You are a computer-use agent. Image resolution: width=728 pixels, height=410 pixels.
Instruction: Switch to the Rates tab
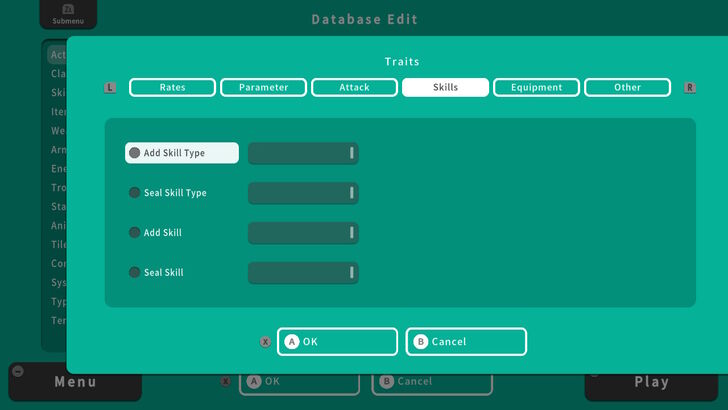click(172, 88)
